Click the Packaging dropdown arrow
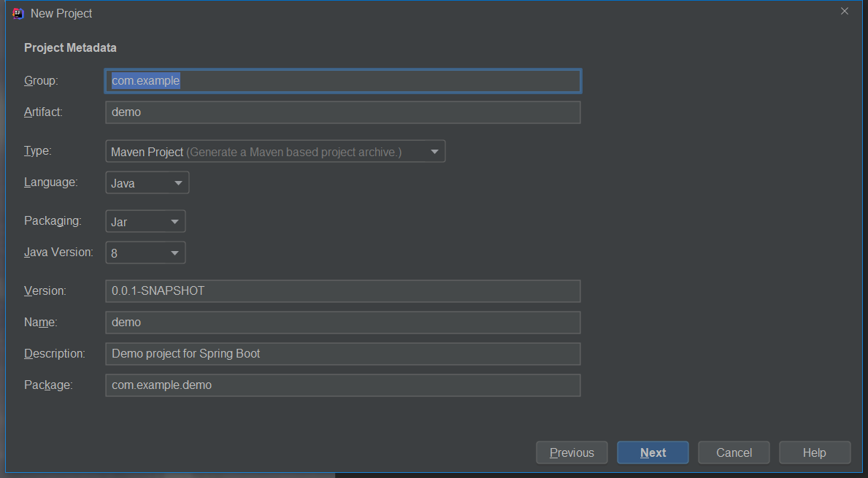Viewport: 868px width, 478px height. tap(174, 222)
